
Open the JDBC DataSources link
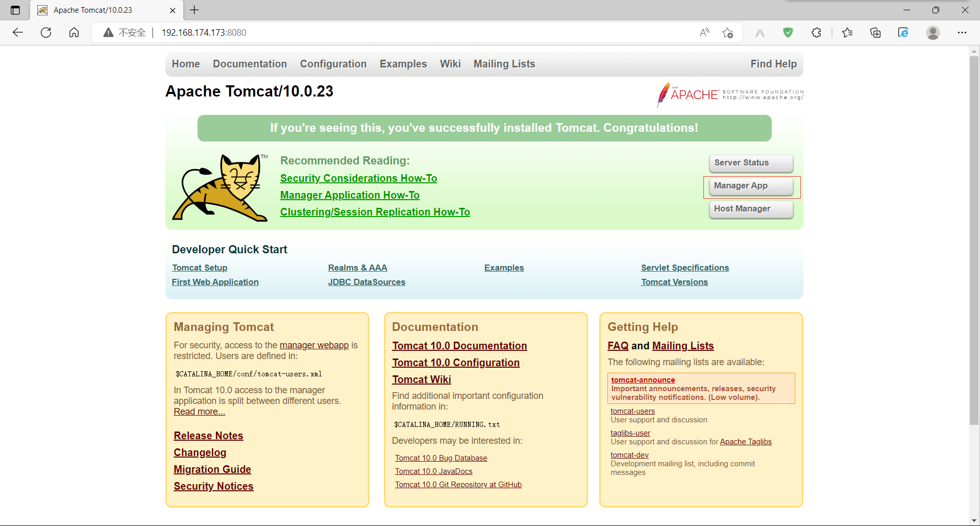pyautogui.click(x=366, y=282)
